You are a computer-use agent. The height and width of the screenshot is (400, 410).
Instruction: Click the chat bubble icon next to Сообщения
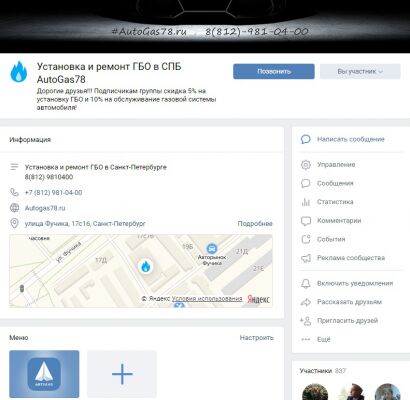click(305, 183)
